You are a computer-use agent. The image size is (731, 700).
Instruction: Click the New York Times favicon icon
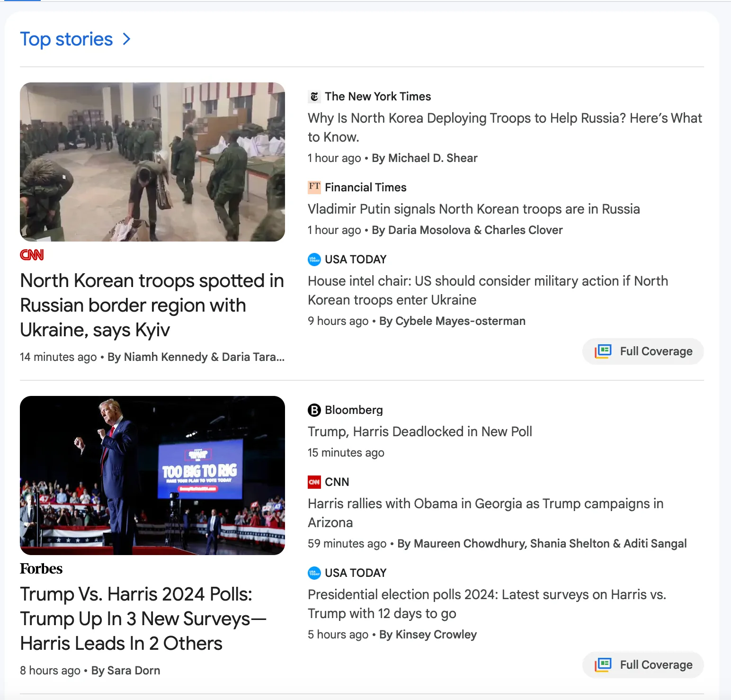(314, 97)
